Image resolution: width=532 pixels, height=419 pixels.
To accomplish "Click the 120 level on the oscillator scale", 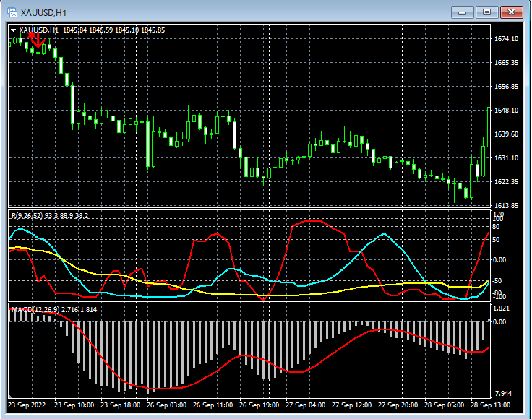I will pyautogui.click(x=498, y=215).
